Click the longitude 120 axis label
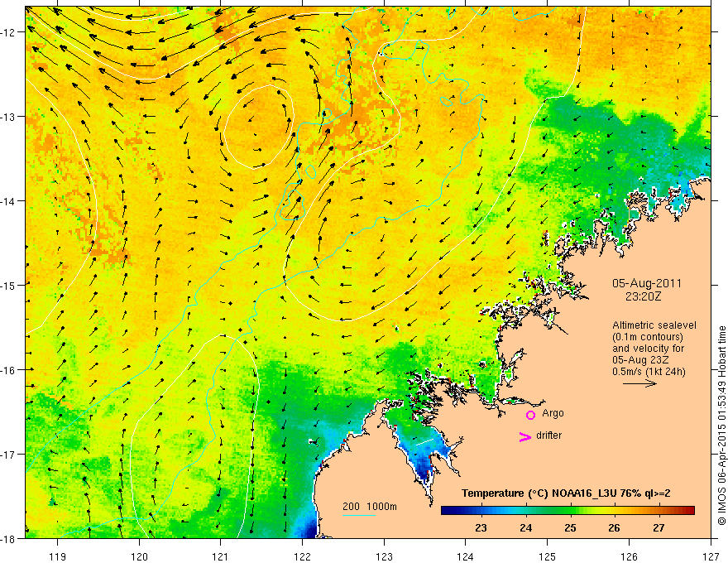The width and height of the screenshot is (728, 563). coord(139,556)
